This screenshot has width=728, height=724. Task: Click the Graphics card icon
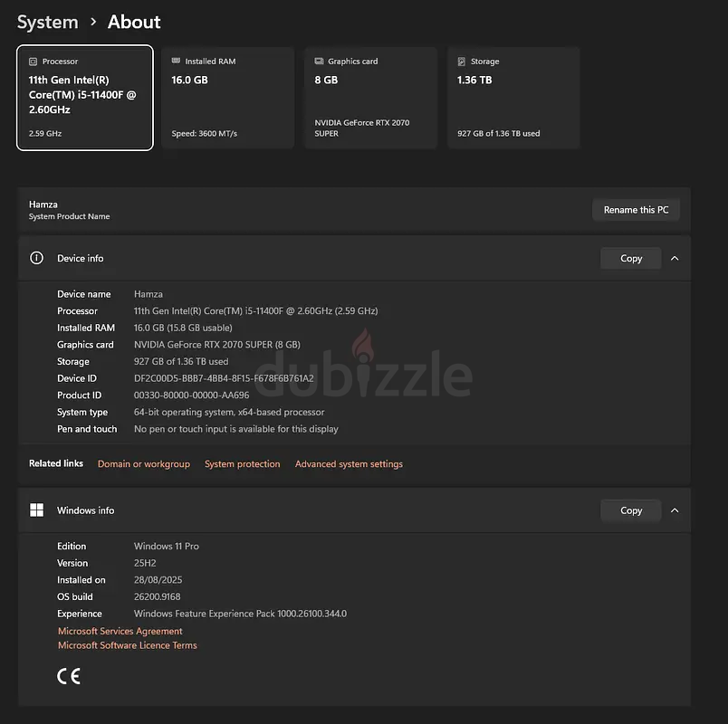click(x=319, y=61)
